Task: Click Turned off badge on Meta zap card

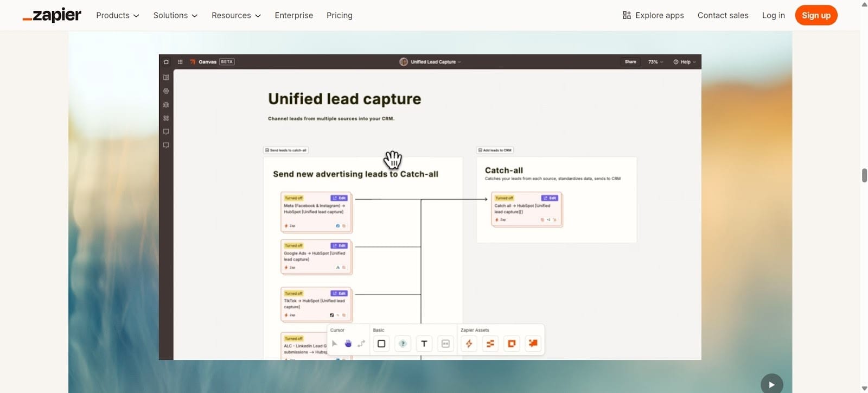Action: point(293,198)
